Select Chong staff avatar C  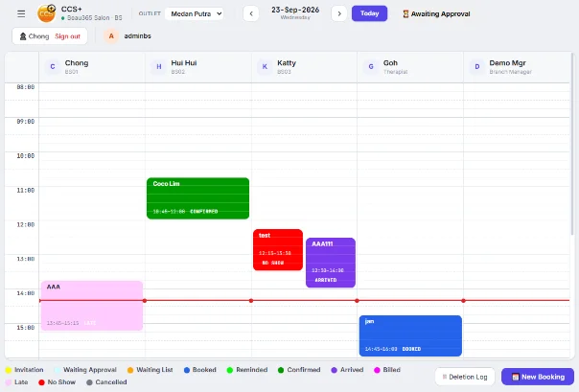click(53, 67)
